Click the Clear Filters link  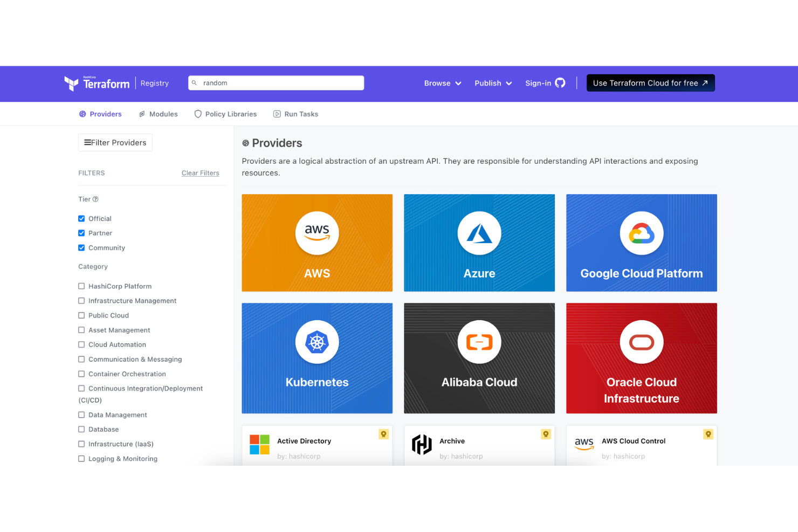tap(201, 174)
